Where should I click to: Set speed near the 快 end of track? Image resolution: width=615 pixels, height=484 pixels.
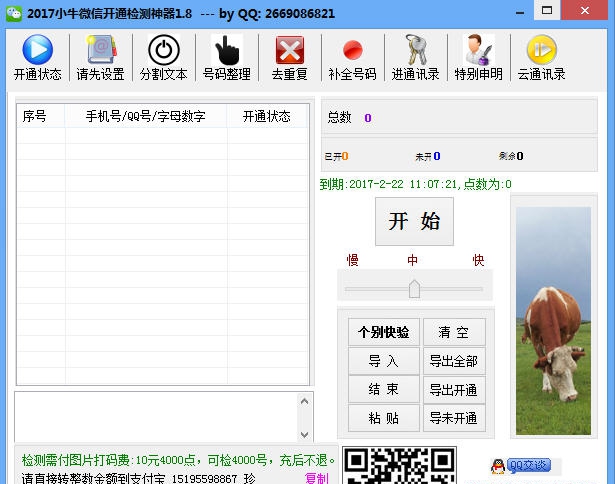pyautogui.click(x=477, y=289)
